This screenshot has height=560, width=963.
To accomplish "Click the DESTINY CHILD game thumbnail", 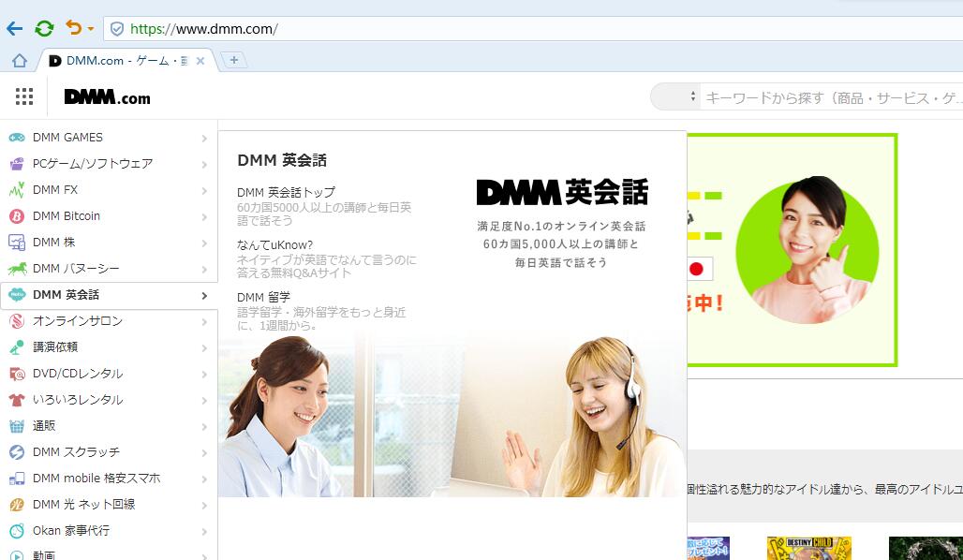I will [808, 549].
